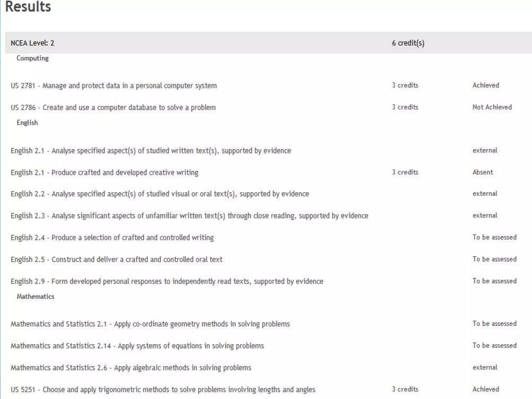The width and height of the screenshot is (532, 399).
Task: Click English 2.3 unfamiliar written texts standard
Action: (189, 216)
